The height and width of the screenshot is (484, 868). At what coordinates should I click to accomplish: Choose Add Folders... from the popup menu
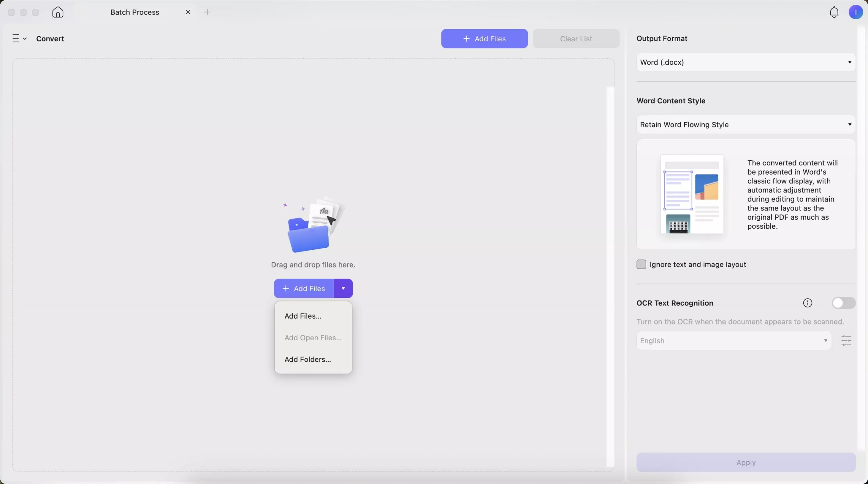308,359
